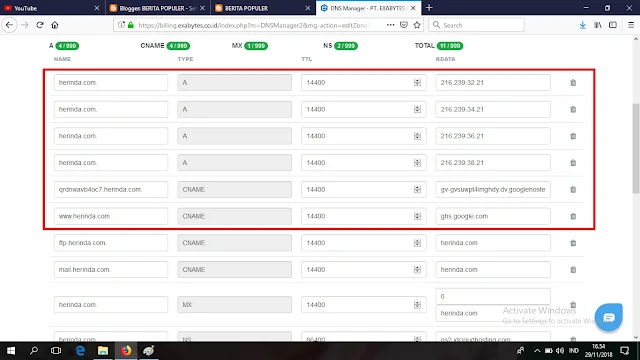Screen dimensions: 640x360
Task: Open the live chat bubble
Action: pyautogui.click(x=609, y=317)
